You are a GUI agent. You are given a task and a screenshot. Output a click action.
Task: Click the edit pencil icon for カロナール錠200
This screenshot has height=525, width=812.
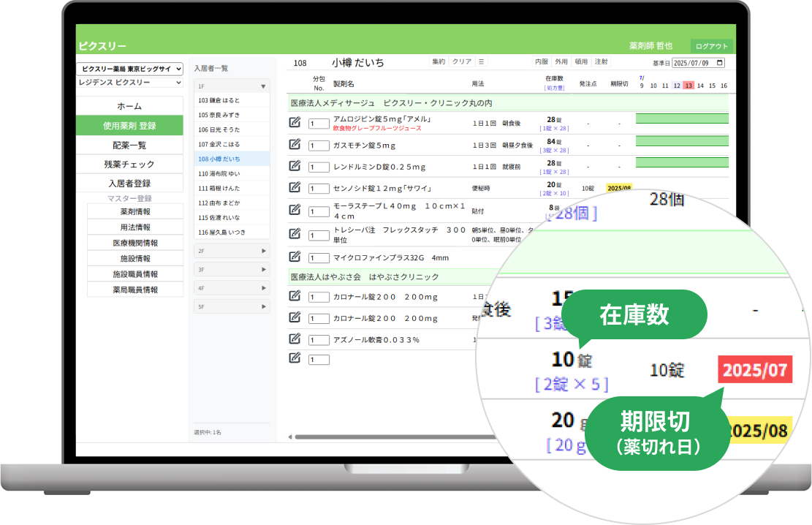click(295, 296)
